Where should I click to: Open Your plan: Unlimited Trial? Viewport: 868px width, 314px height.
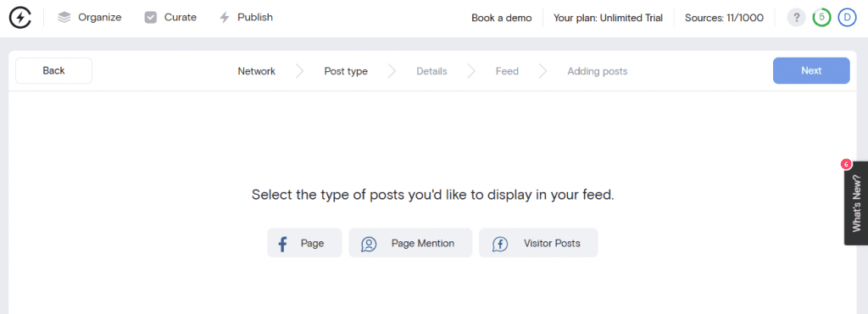click(608, 18)
